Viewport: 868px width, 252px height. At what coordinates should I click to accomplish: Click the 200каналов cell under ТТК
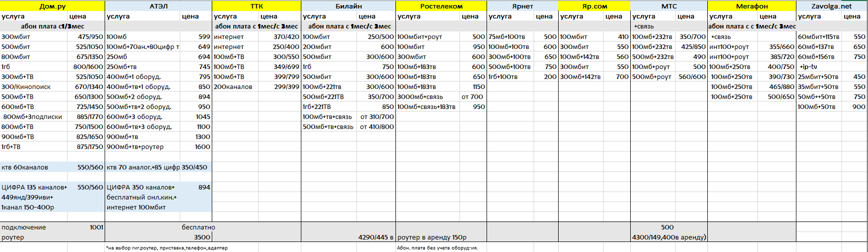pyautogui.click(x=233, y=87)
